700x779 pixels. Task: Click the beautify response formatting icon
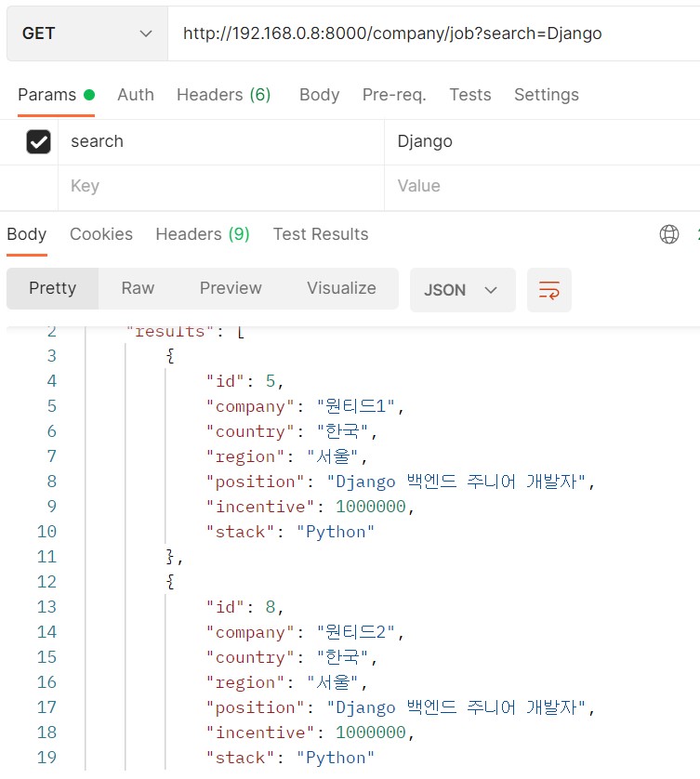click(548, 289)
